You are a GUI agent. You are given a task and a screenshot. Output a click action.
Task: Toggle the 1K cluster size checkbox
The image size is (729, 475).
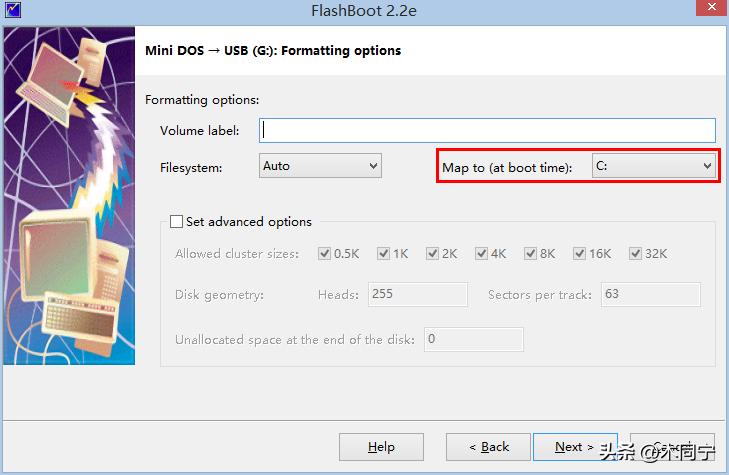[x=384, y=254]
